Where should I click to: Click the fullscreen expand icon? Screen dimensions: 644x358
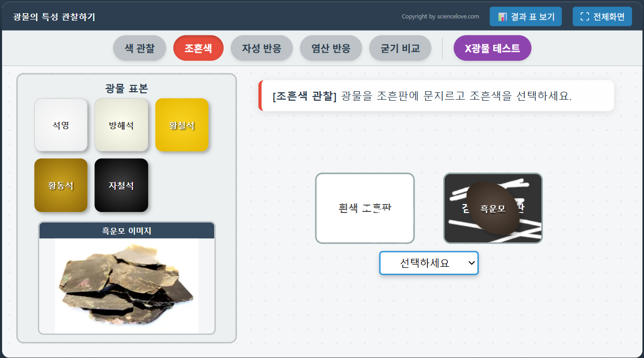(584, 16)
